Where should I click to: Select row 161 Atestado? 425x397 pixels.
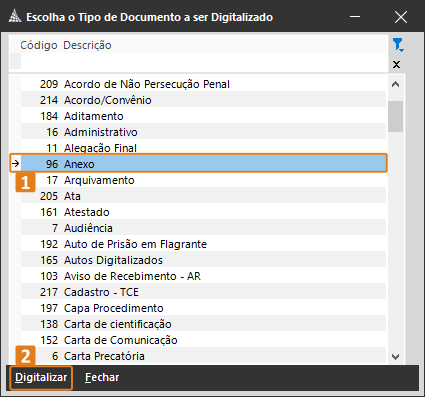tap(203, 212)
